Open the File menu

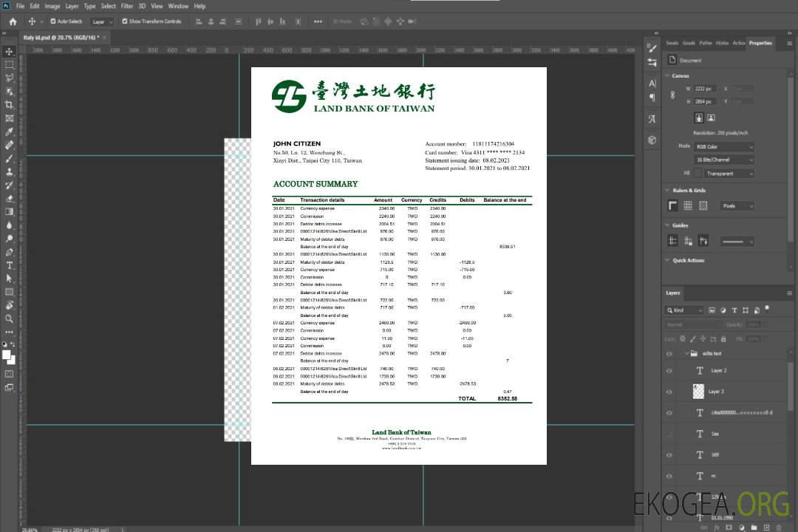point(20,6)
